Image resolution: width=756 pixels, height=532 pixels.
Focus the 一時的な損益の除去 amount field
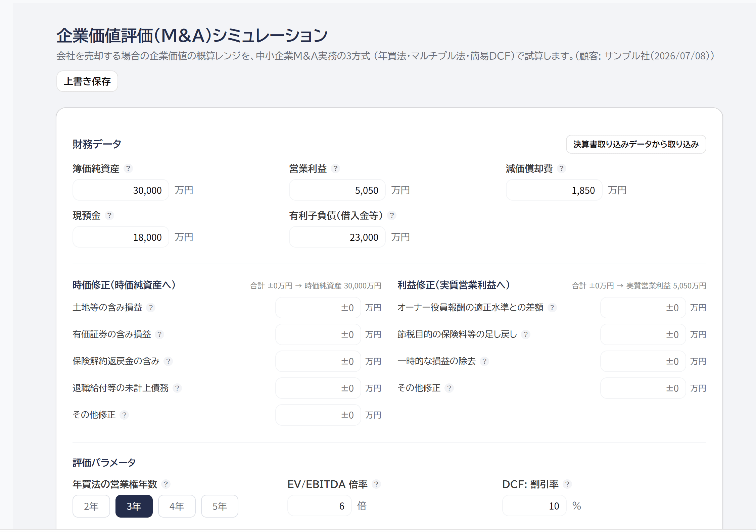[x=643, y=361]
